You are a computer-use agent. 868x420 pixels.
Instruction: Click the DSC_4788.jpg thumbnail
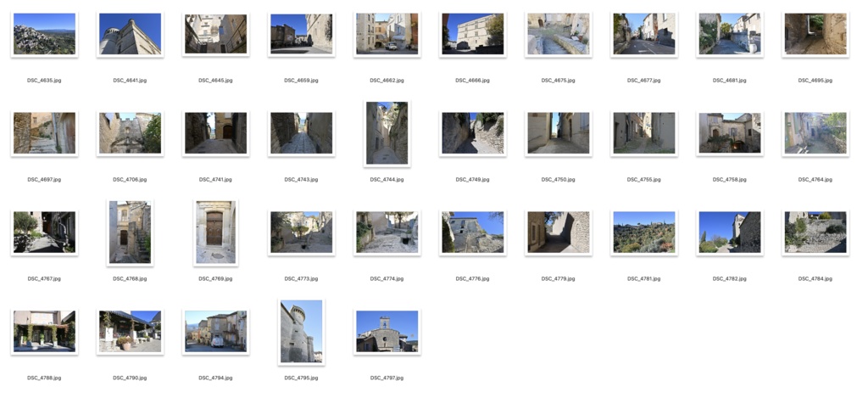44,332
